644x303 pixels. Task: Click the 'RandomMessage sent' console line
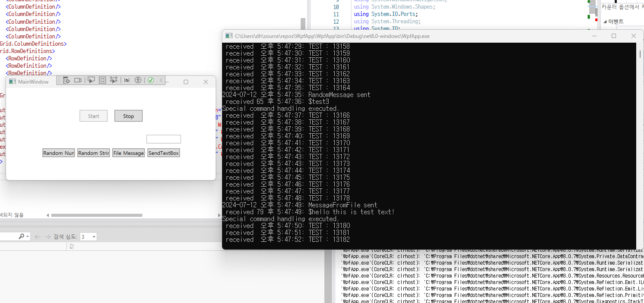pyautogui.click(x=296, y=95)
